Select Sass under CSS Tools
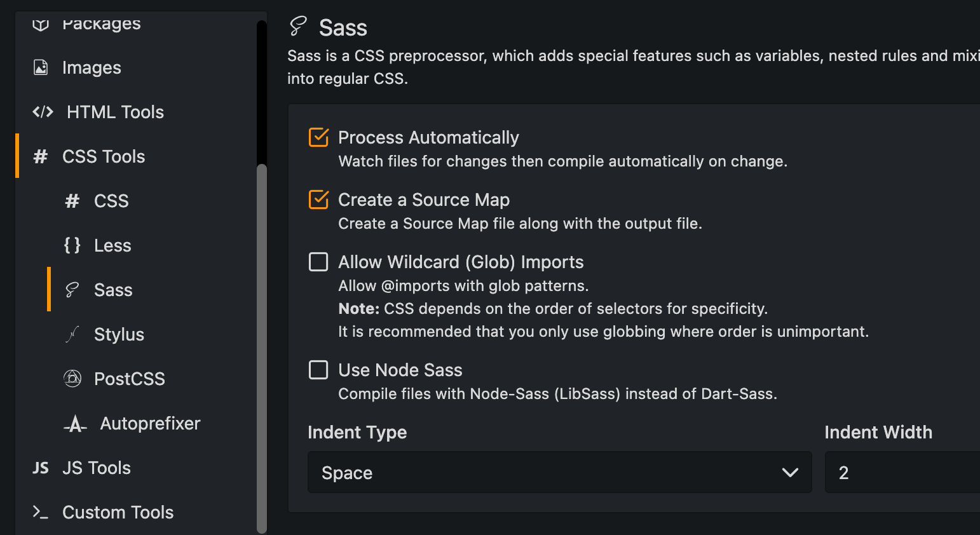The width and height of the screenshot is (980, 535). click(151, 290)
